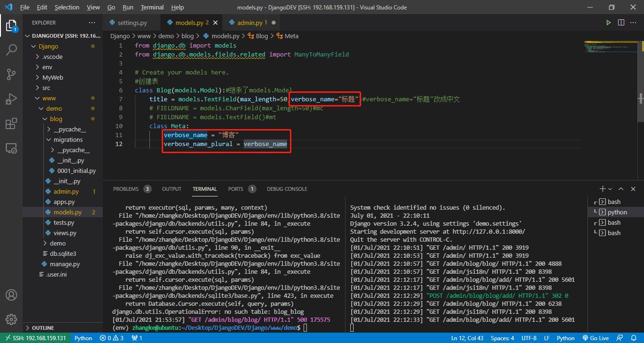Change encoding via UTF-8 status item
The height and width of the screenshot is (343, 644).
[529, 338]
